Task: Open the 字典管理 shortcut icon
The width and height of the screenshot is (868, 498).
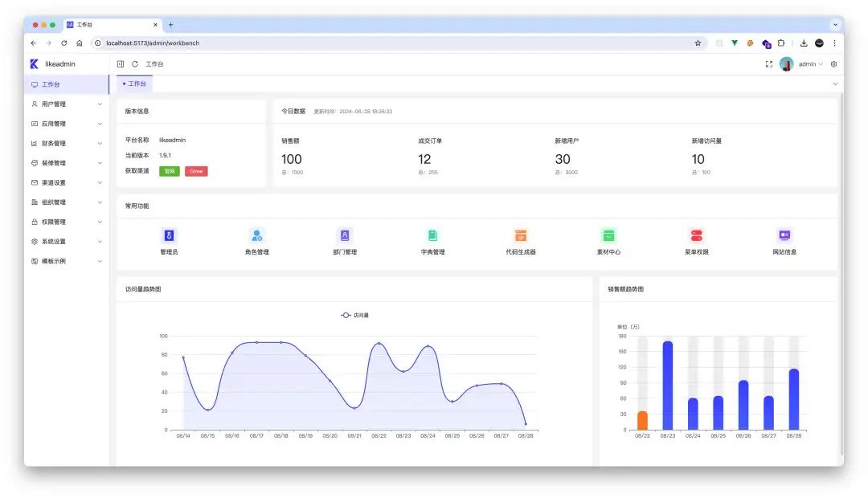Action: point(432,235)
